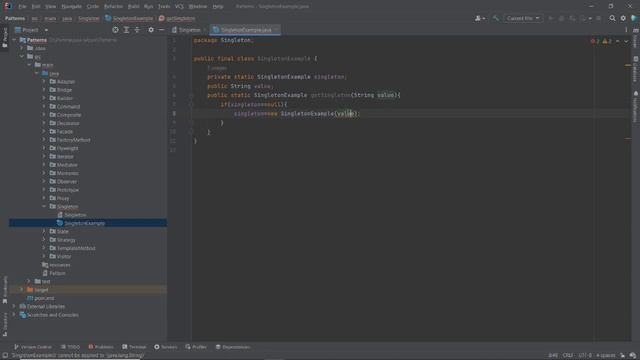
Task: Open the Problems tool window
Action: pos(101,347)
